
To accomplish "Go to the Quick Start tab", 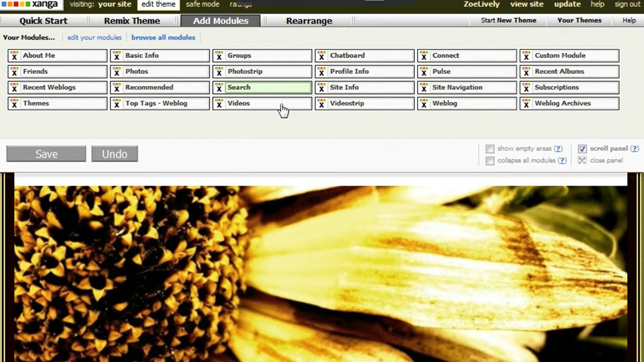I will pos(43,21).
